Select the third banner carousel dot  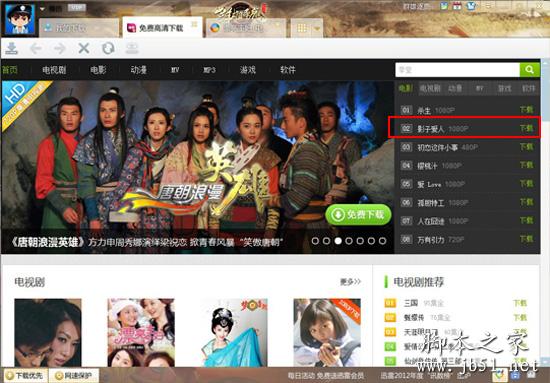click(x=338, y=241)
